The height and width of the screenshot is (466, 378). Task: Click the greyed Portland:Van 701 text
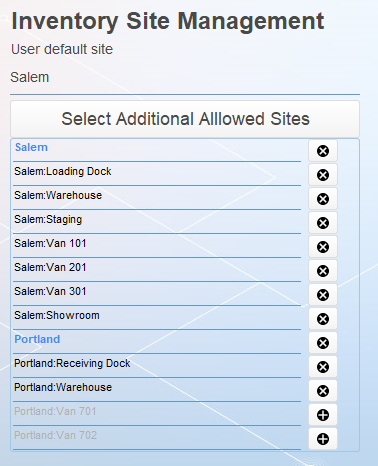55,411
